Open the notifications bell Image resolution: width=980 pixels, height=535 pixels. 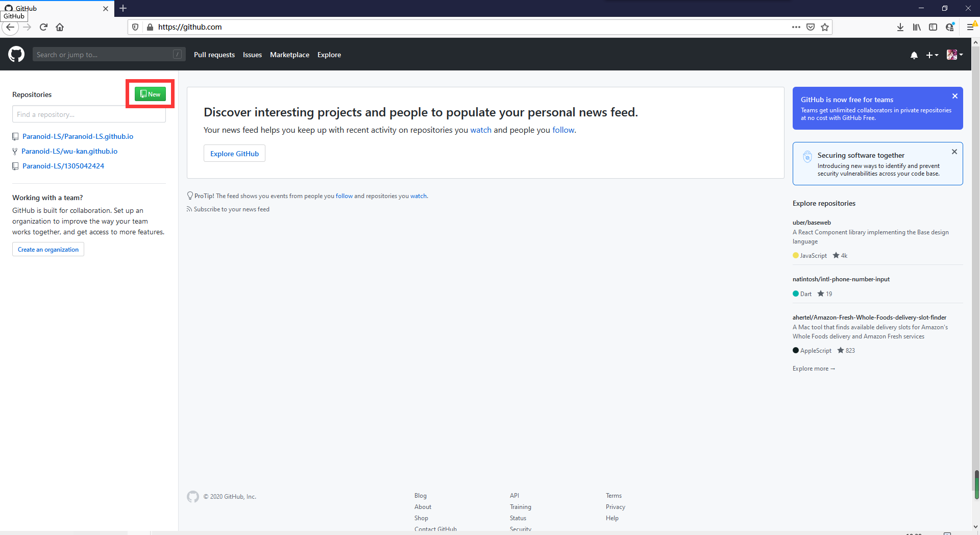tap(914, 55)
